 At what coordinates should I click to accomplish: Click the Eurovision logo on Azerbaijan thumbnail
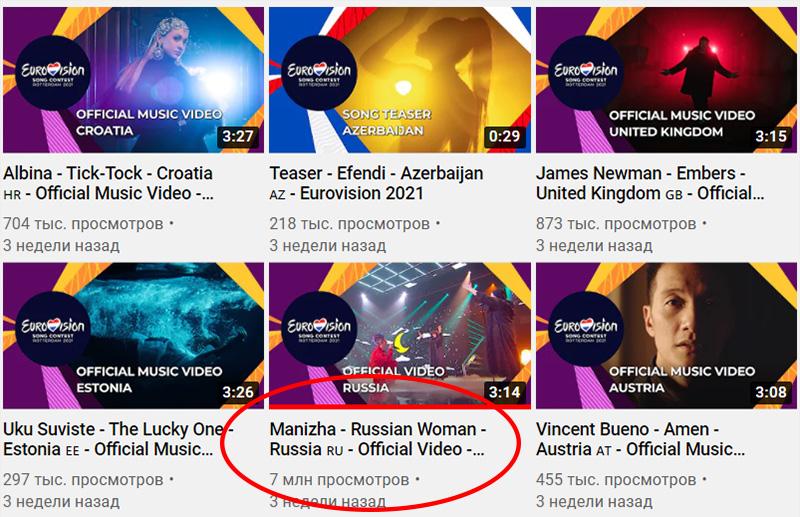[x=319, y=73]
